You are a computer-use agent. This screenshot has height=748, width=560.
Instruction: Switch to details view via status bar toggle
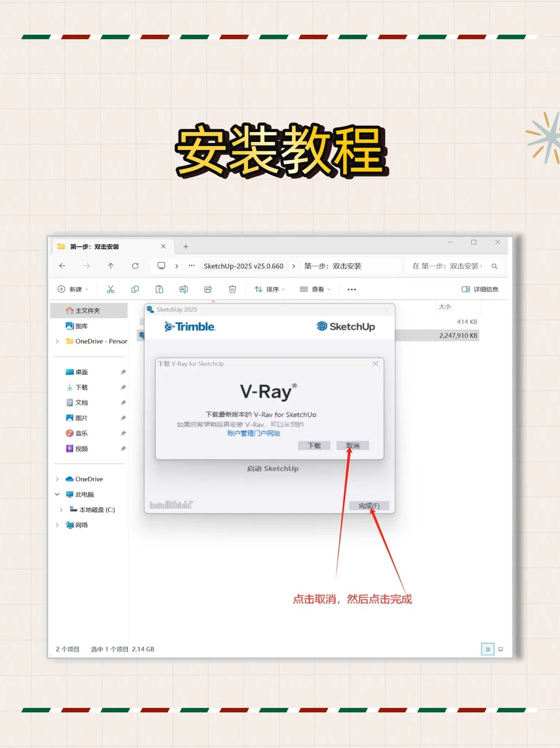tap(488, 648)
